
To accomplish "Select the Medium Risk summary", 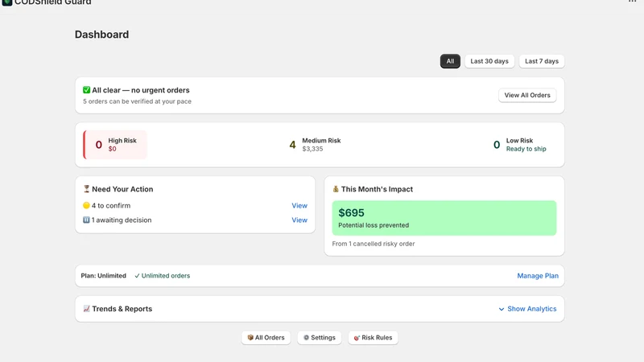I will click(x=315, y=145).
